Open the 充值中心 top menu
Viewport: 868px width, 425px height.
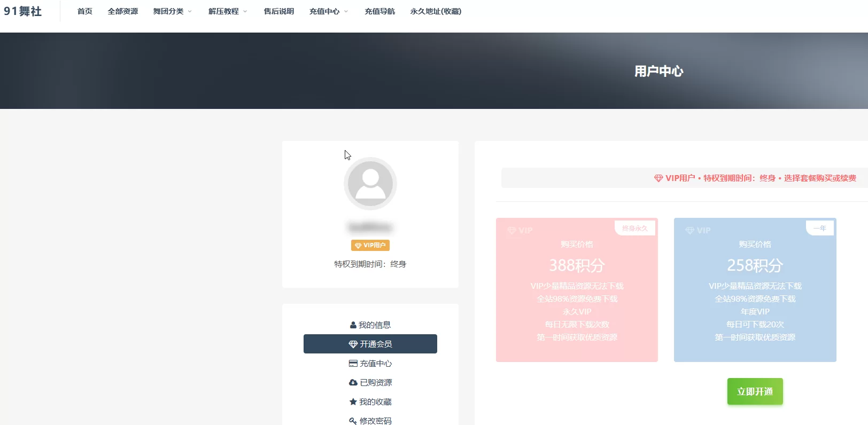(x=324, y=11)
